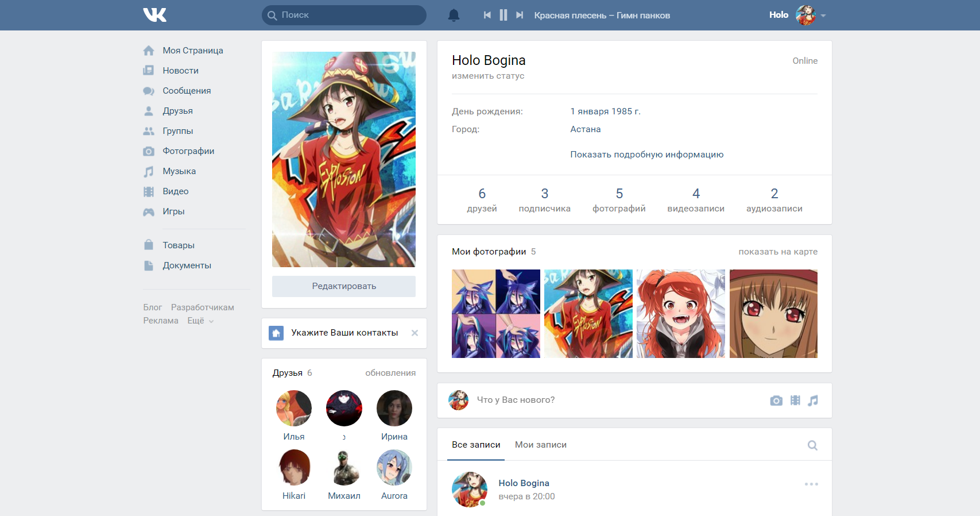Click the gamepad icon beside Игры
Viewport: 980px width, 516px height.
(x=149, y=211)
